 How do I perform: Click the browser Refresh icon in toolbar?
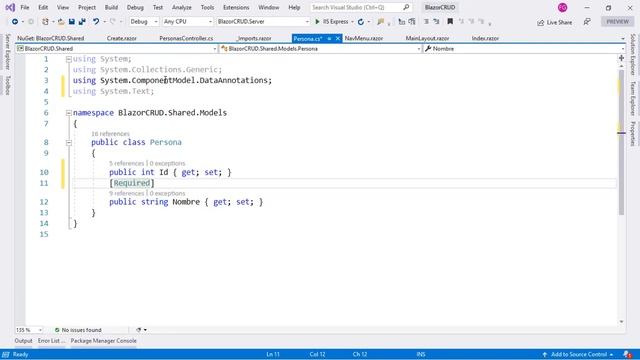tap(361, 22)
